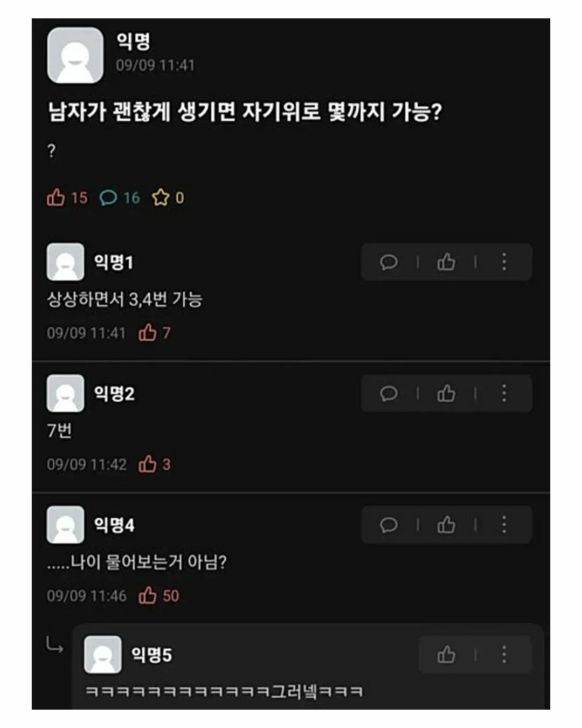Click the thumbs-up icon on the post
This screenshot has width=582, height=728.
click(x=57, y=197)
